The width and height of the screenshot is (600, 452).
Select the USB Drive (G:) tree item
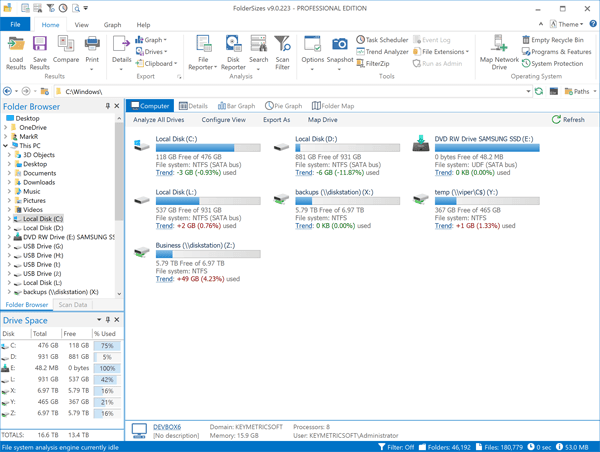coord(43,246)
